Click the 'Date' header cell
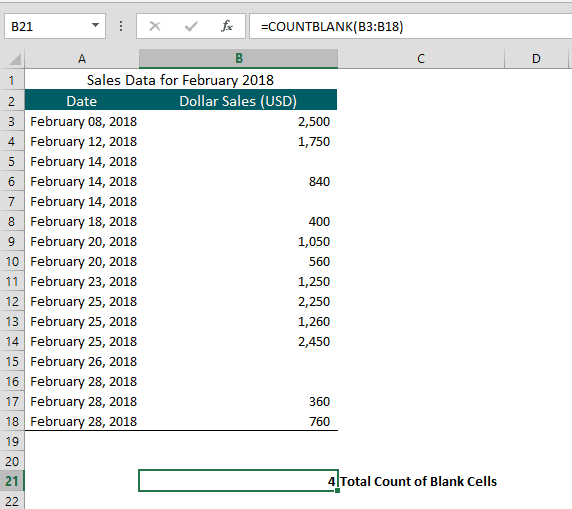The width and height of the screenshot is (572, 509). 82,101
